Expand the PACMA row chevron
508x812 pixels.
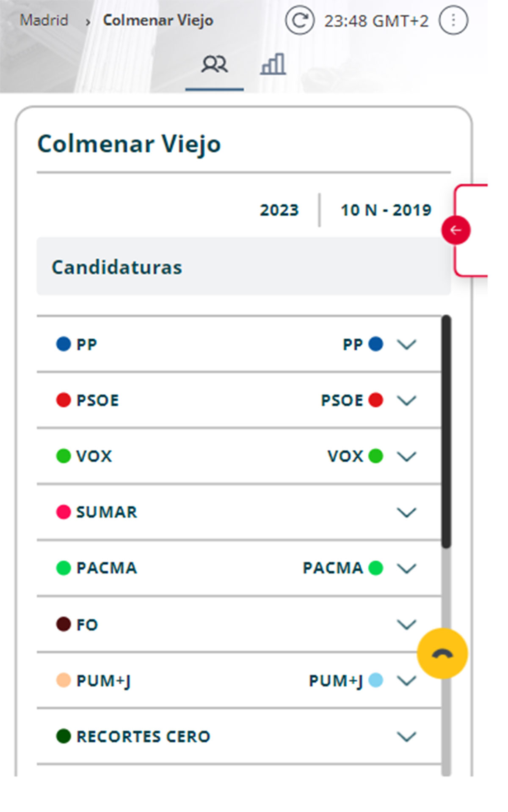coord(406,568)
